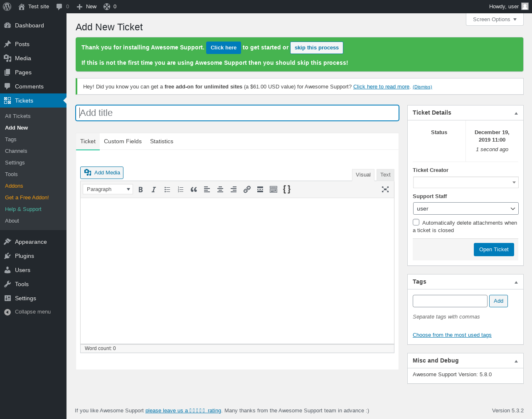Align text left

[207, 189]
